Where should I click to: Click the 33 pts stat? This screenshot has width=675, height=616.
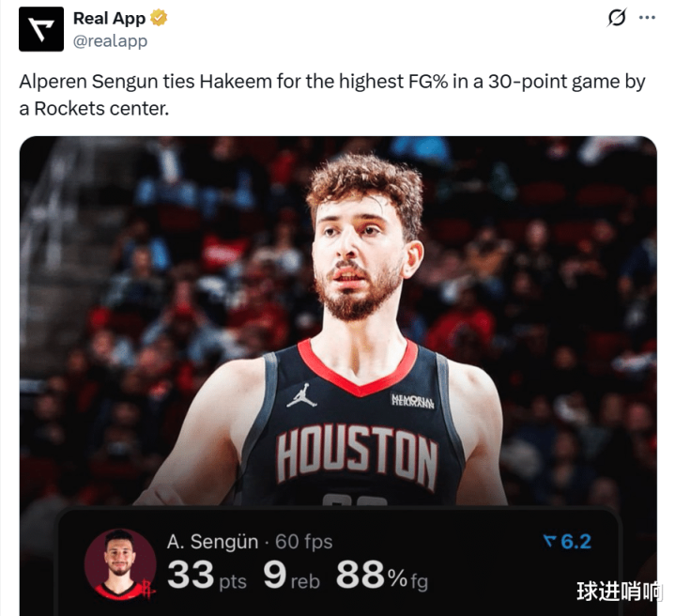tap(207, 576)
